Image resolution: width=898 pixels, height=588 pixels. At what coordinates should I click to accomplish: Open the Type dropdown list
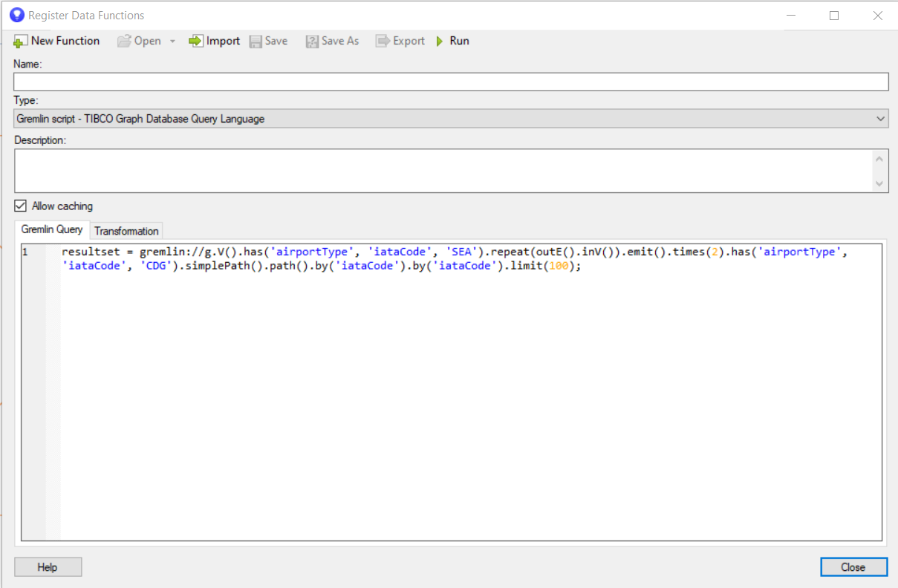[880, 119]
